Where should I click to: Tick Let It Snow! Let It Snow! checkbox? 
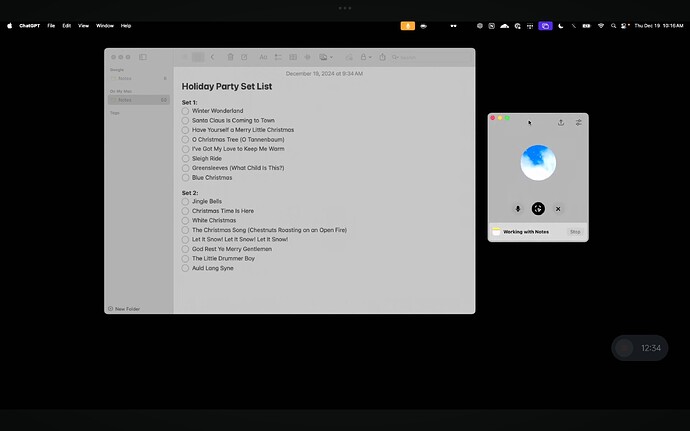click(x=185, y=239)
